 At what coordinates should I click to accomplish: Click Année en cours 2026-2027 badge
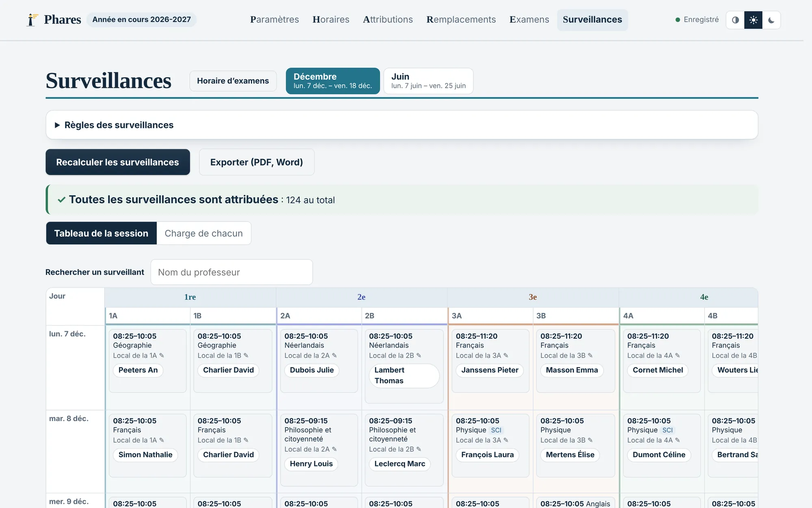pos(141,20)
